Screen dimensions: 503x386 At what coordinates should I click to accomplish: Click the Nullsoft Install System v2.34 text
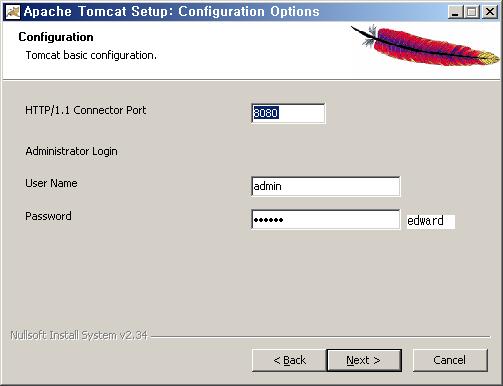pos(79,335)
